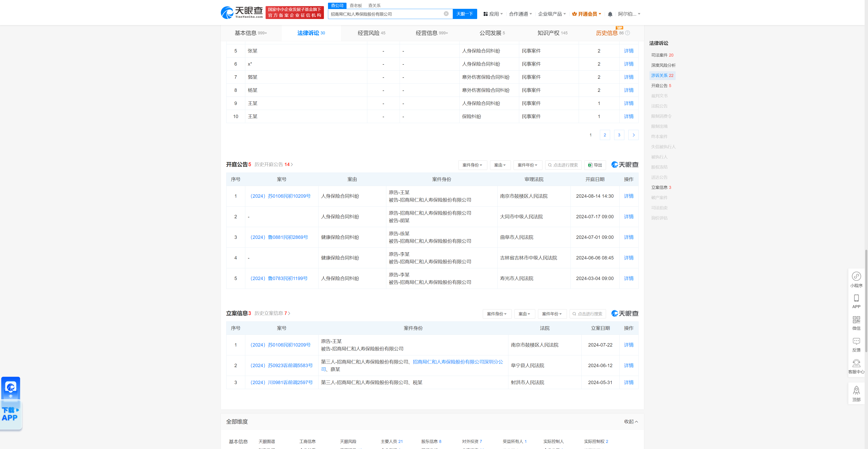Jump to 立案信息 3 in sidebar
The image size is (868, 449).
coord(661,188)
